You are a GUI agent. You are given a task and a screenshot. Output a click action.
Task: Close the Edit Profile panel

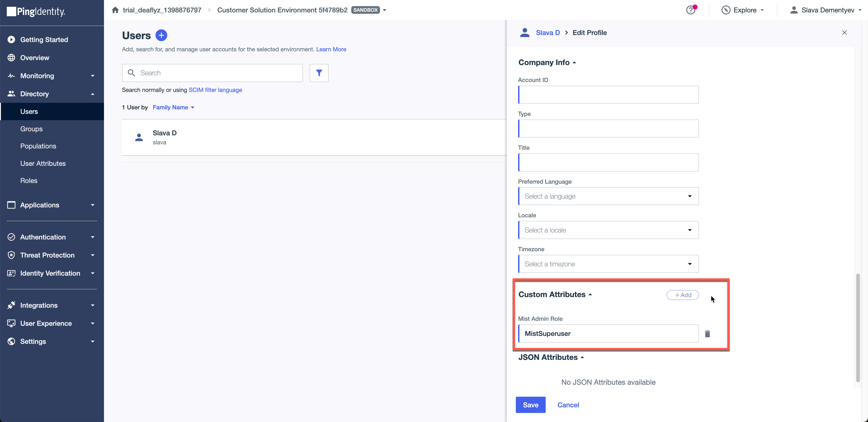point(844,33)
